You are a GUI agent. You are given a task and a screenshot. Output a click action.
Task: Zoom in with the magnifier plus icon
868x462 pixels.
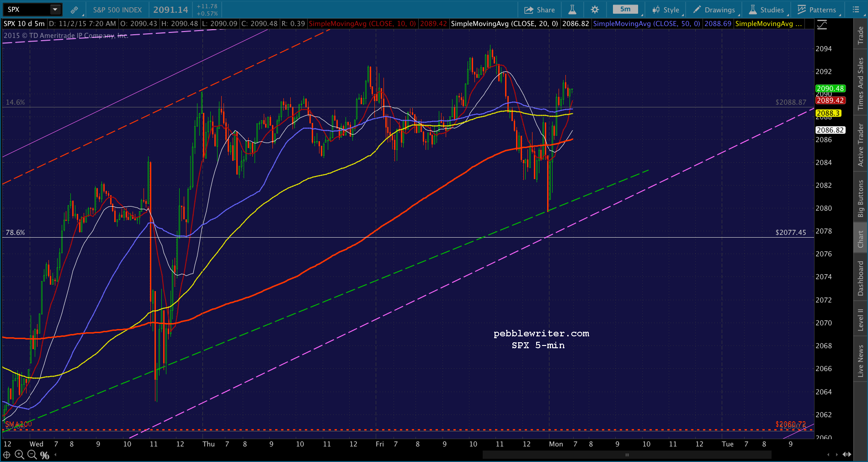pyautogui.click(x=19, y=455)
